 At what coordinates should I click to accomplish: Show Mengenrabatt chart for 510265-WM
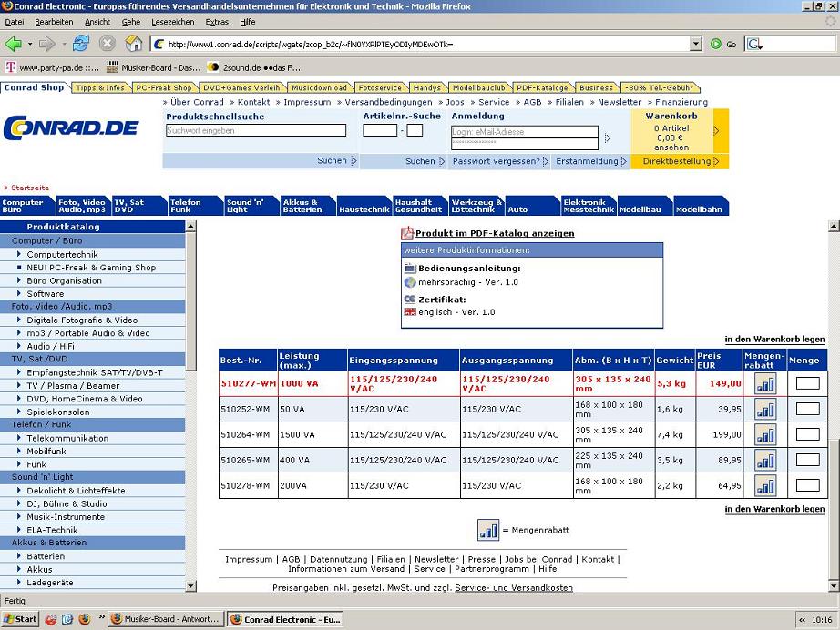click(x=765, y=460)
